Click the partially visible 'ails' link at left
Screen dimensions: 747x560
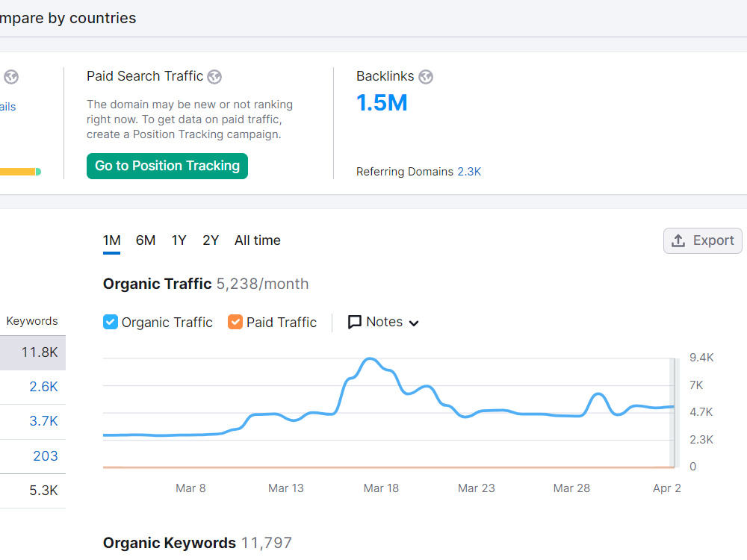click(x=7, y=107)
